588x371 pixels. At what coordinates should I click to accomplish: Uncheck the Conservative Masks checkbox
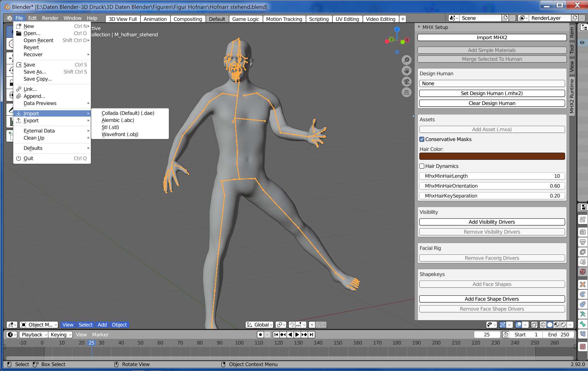click(x=422, y=139)
